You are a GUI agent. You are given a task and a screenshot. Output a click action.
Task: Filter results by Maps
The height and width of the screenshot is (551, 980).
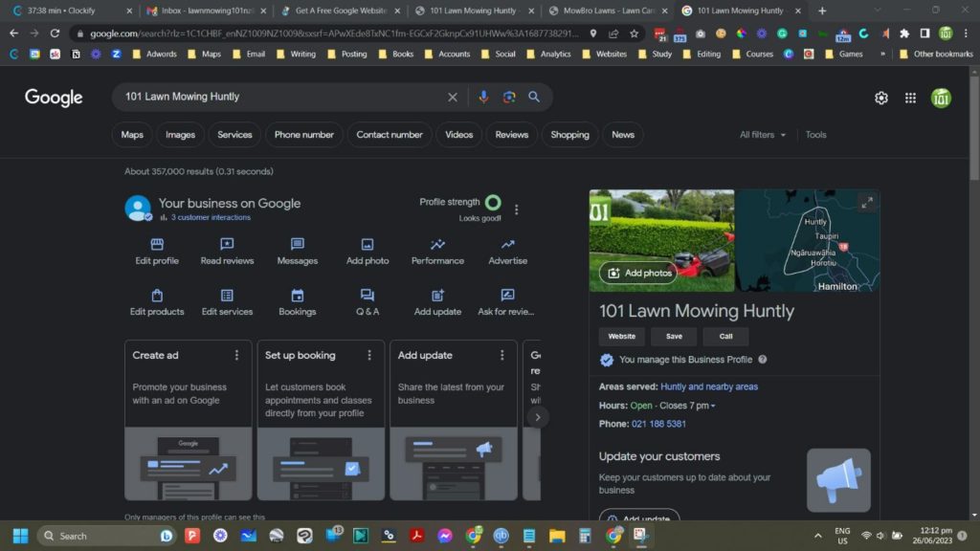132,134
